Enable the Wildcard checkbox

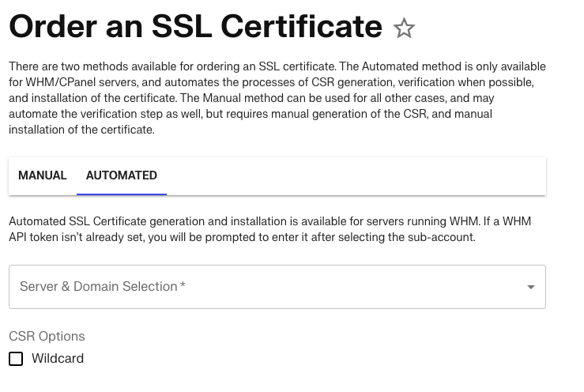(x=16, y=359)
